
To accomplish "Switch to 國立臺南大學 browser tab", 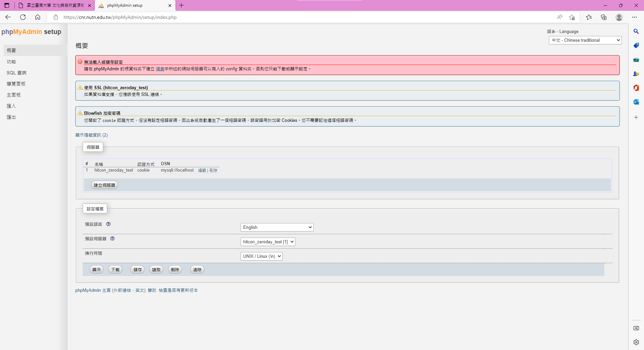I will click(55, 5).
